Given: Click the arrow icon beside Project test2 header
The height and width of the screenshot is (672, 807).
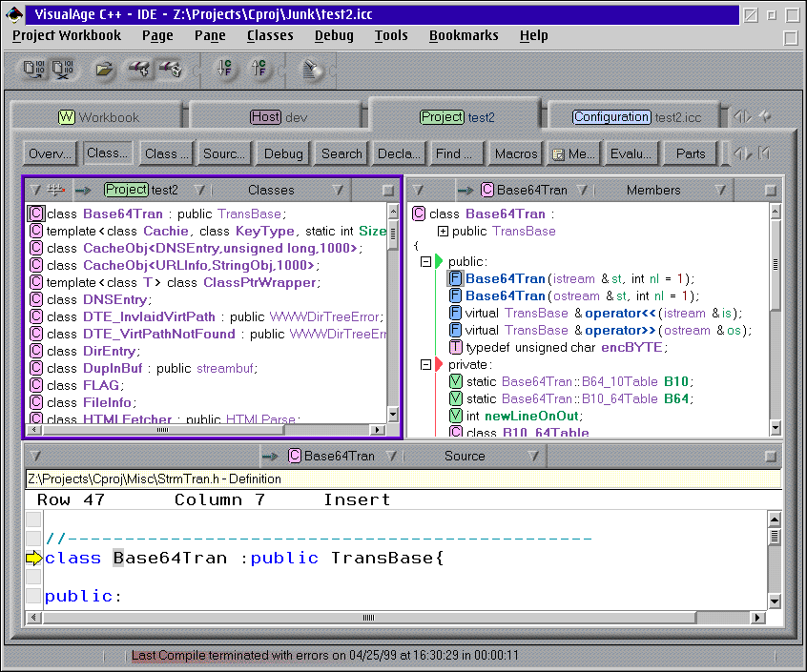Looking at the screenshot, I should point(83,191).
